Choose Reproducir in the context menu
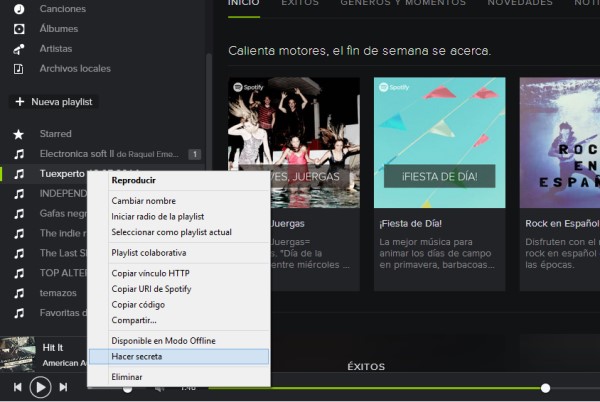The width and height of the screenshot is (600, 402). click(179, 180)
